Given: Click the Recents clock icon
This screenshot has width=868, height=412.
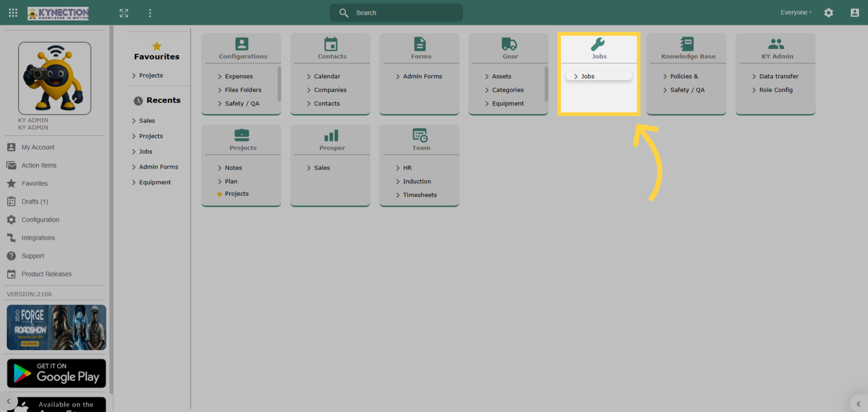Looking at the screenshot, I should pos(138,101).
